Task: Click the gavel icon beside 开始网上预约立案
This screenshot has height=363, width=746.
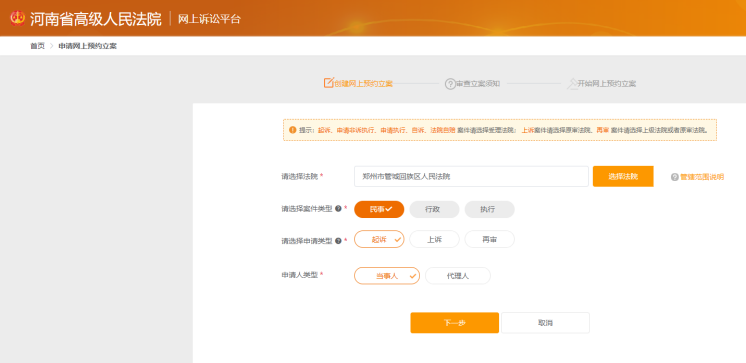Action: coord(572,84)
